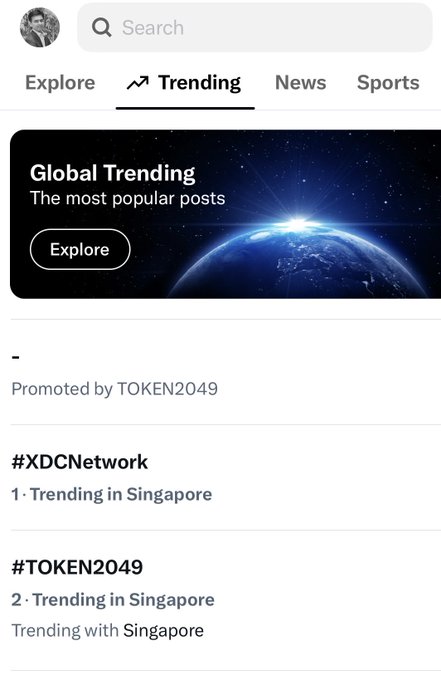Click the 'Trending with' text

[65, 631]
